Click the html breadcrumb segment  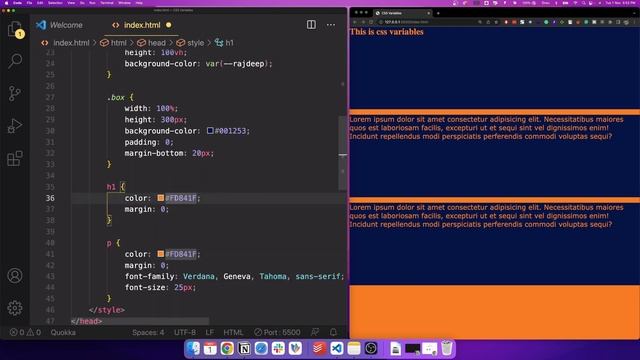(x=114, y=42)
